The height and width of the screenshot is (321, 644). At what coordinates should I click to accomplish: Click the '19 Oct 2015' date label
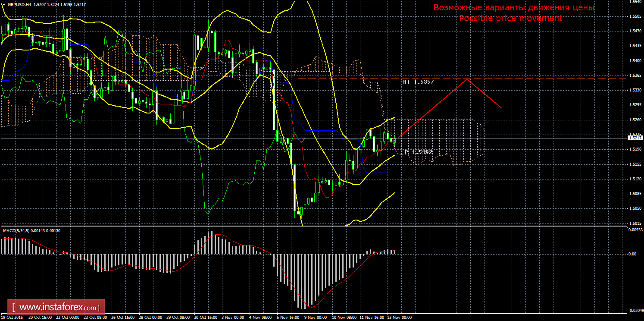pos(13,318)
